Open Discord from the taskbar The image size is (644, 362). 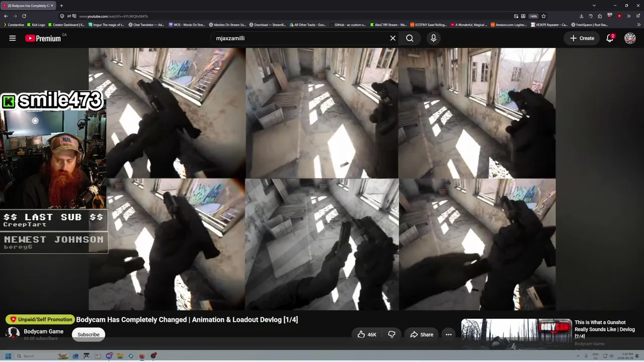point(109,356)
